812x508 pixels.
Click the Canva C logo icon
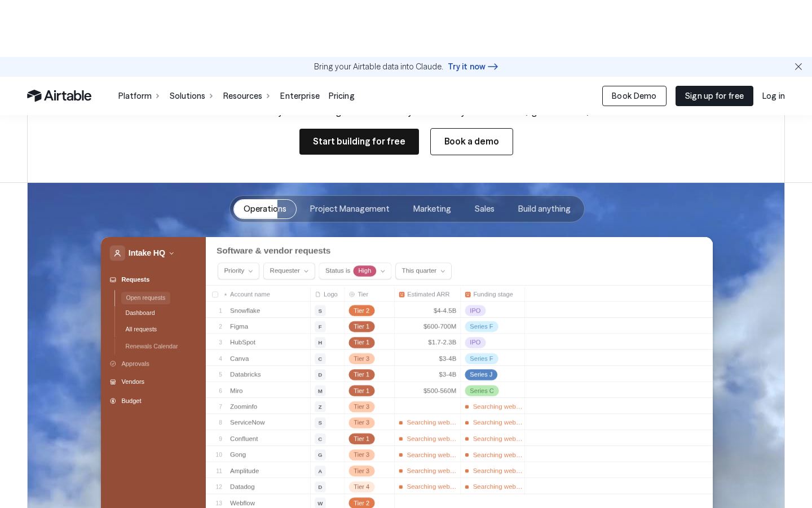click(x=320, y=359)
